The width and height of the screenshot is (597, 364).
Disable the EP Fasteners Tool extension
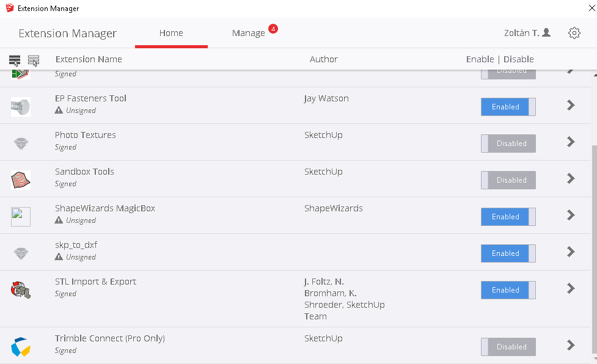[x=508, y=107]
